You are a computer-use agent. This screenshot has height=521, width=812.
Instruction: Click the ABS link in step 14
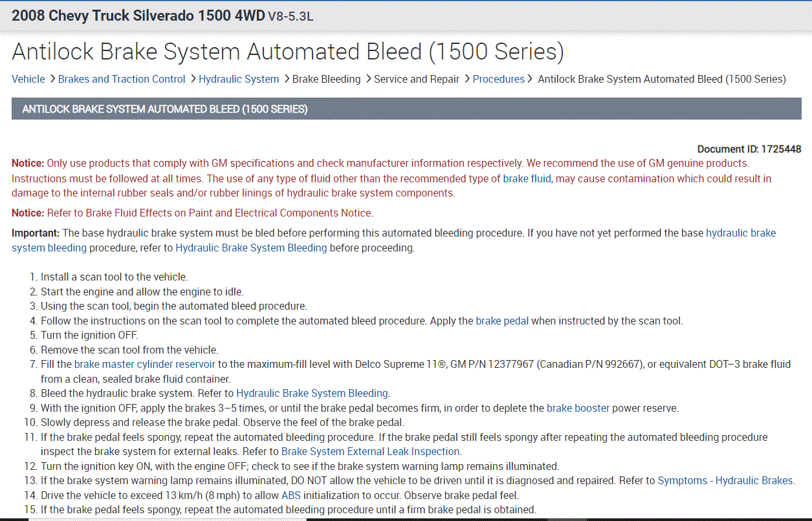pos(291,495)
